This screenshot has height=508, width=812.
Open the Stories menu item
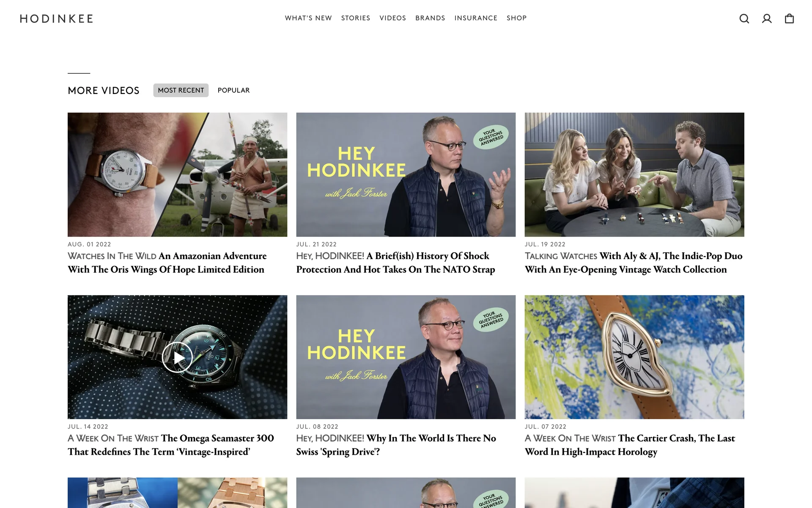pos(356,18)
